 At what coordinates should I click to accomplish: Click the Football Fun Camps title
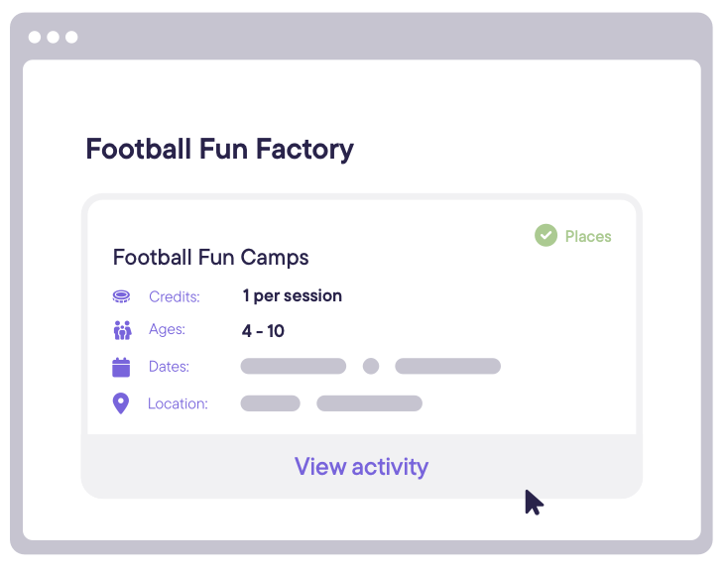(211, 257)
